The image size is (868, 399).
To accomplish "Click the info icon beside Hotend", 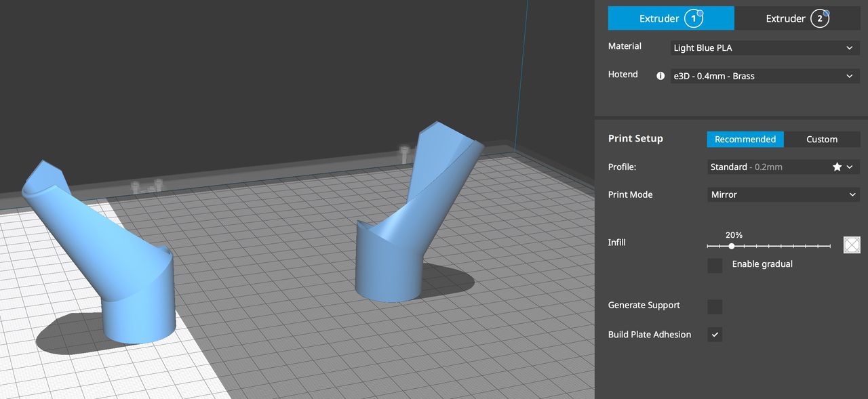I will (x=660, y=76).
